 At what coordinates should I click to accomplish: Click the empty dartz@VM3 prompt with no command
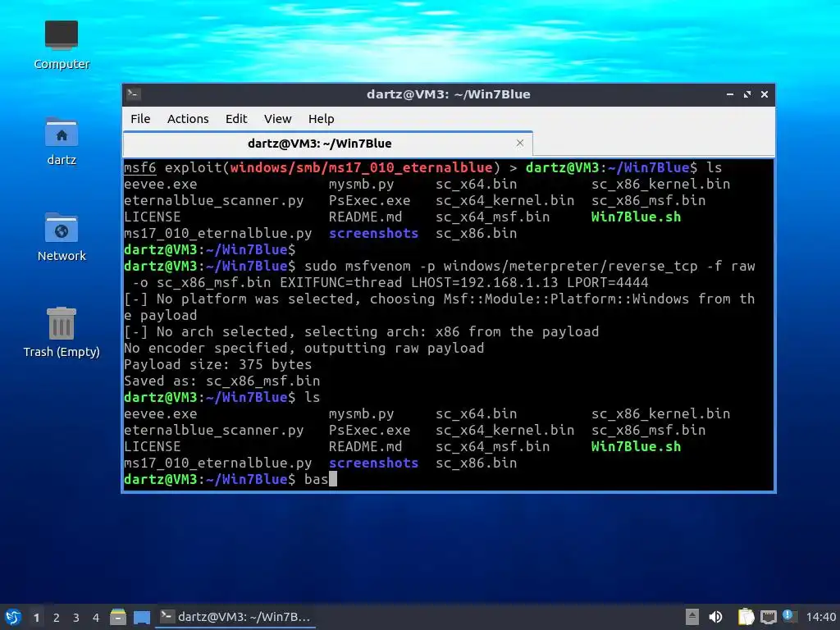(x=209, y=249)
